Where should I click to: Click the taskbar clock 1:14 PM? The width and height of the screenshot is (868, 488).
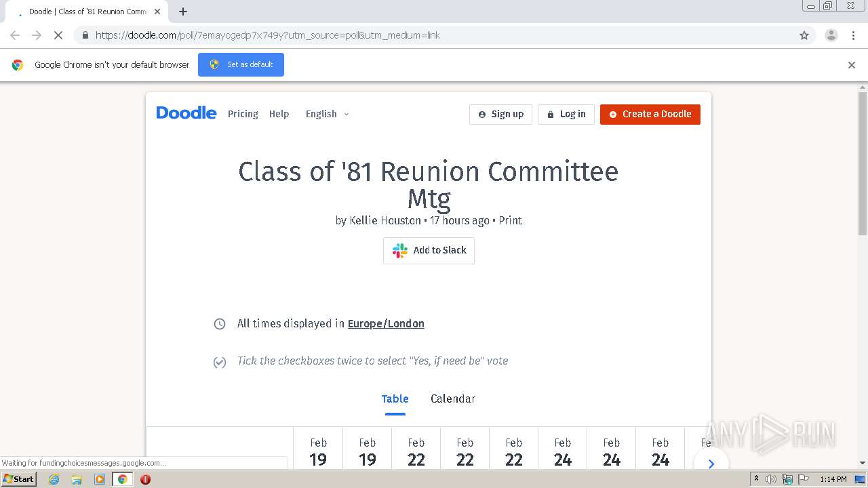(833, 479)
